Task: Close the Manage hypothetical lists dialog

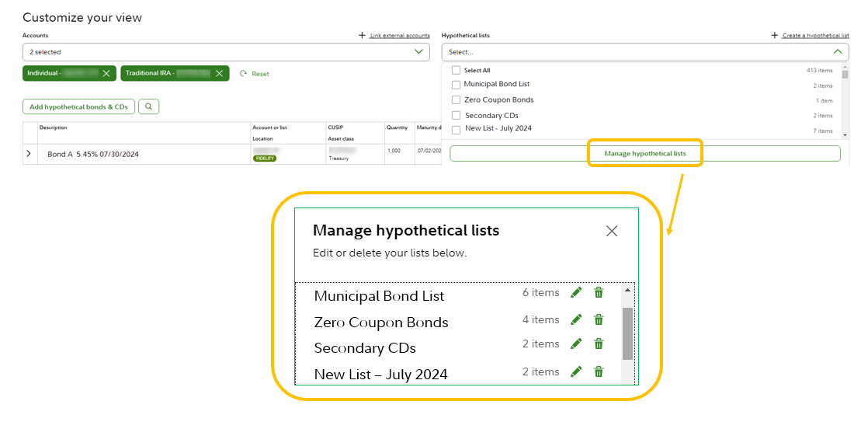Action: (x=612, y=231)
